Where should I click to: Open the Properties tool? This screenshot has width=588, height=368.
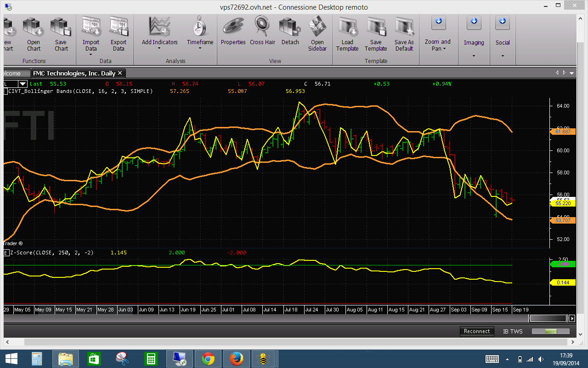tap(233, 31)
